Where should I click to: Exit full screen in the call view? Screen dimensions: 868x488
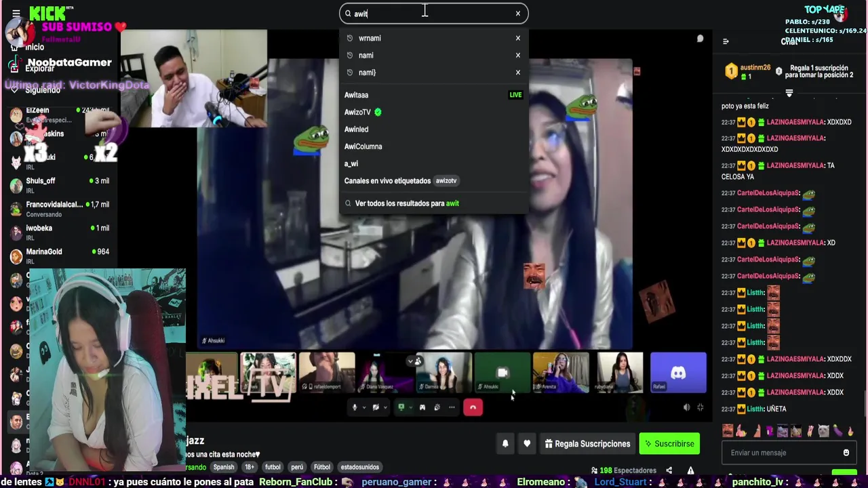(701, 407)
